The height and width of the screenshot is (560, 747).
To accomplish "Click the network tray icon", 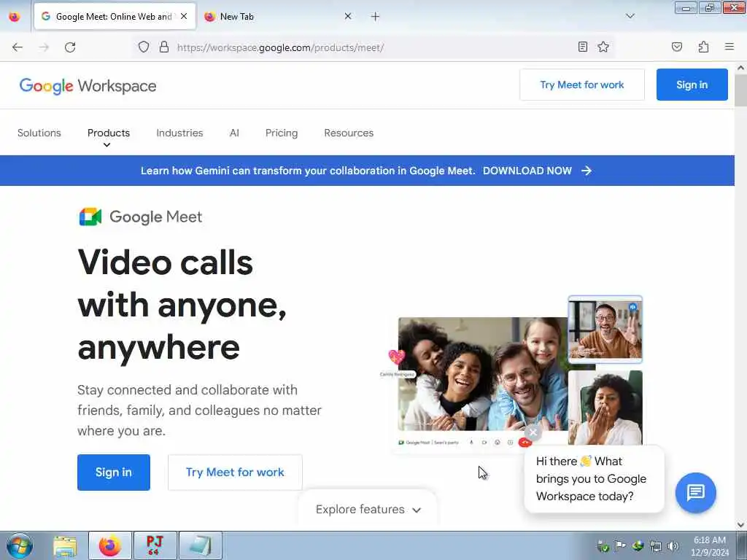I will (656, 546).
